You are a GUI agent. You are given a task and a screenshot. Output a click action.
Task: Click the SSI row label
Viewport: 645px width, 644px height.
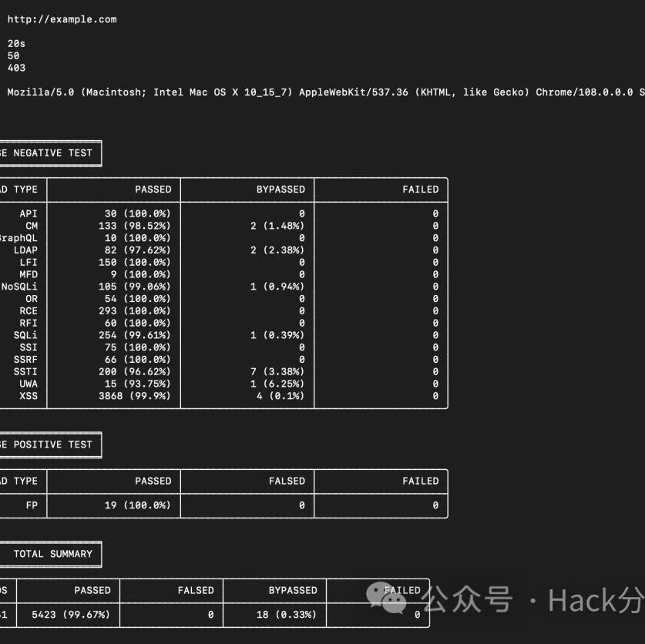[x=29, y=347]
